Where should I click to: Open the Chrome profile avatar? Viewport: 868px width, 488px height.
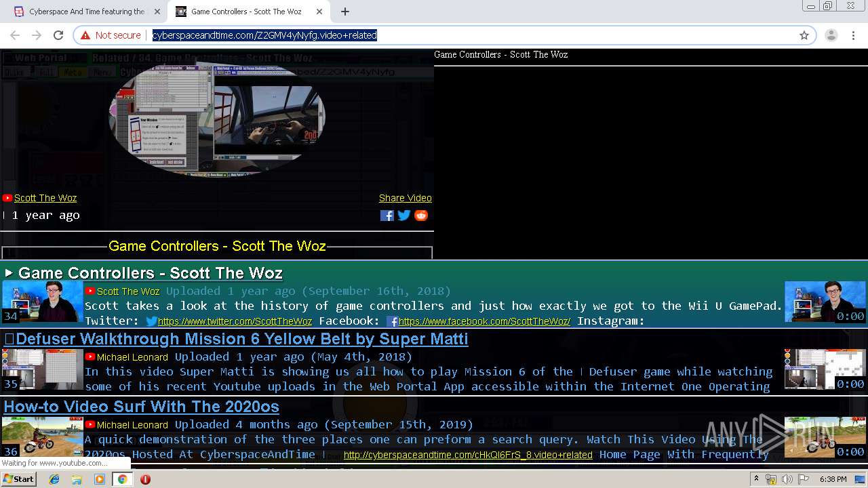[x=831, y=35]
